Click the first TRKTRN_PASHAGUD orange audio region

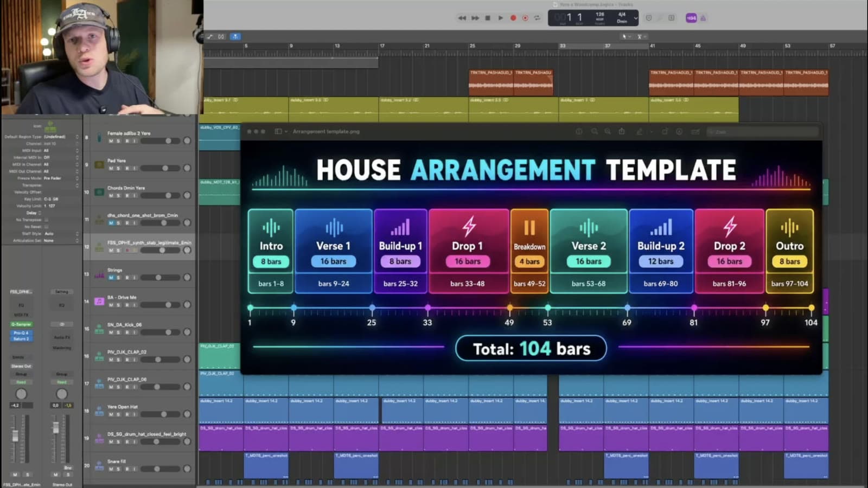point(491,82)
